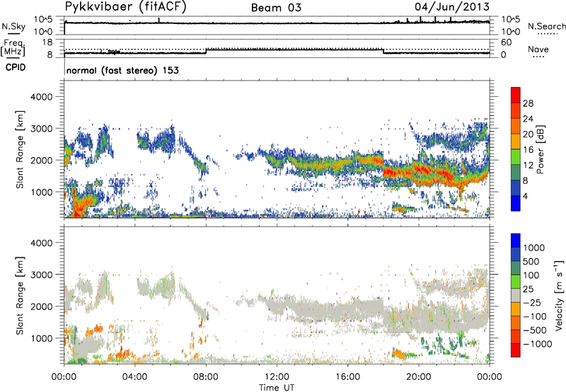Click the 'CPID' row label
566x392 pixels.
(x=16, y=67)
